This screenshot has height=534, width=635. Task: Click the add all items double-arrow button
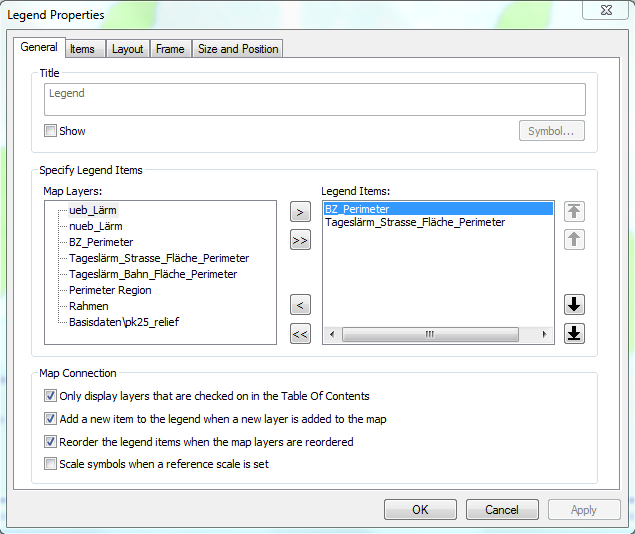(300, 240)
